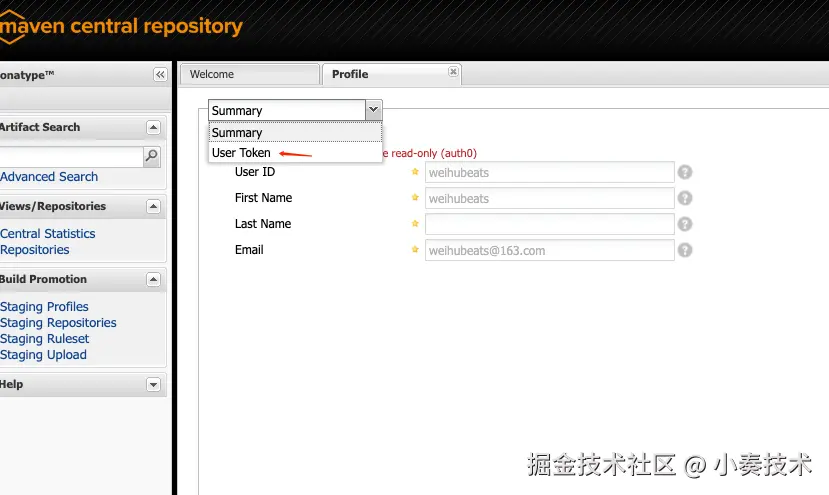The width and height of the screenshot is (829, 495).
Task: Click the User ID field label
Action: [x=255, y=172]
